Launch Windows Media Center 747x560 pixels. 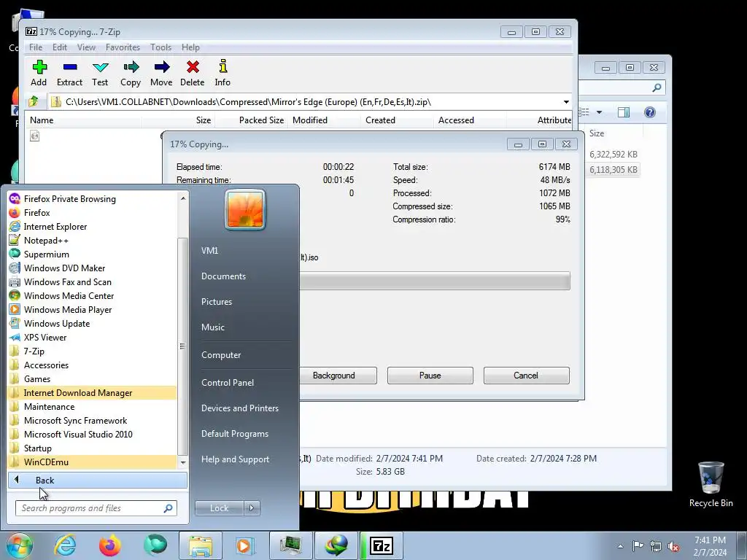tap(69, 295)
